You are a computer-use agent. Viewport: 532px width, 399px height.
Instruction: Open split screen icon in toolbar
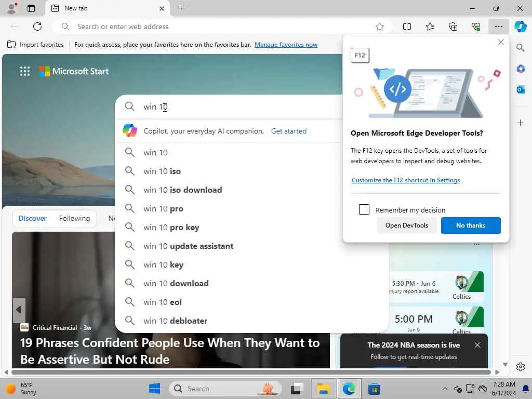click(407, 26)
